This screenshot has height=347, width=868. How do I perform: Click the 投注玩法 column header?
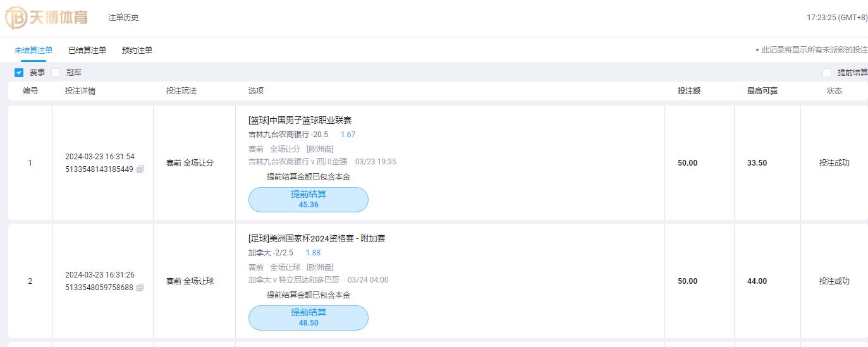[181, 91]
